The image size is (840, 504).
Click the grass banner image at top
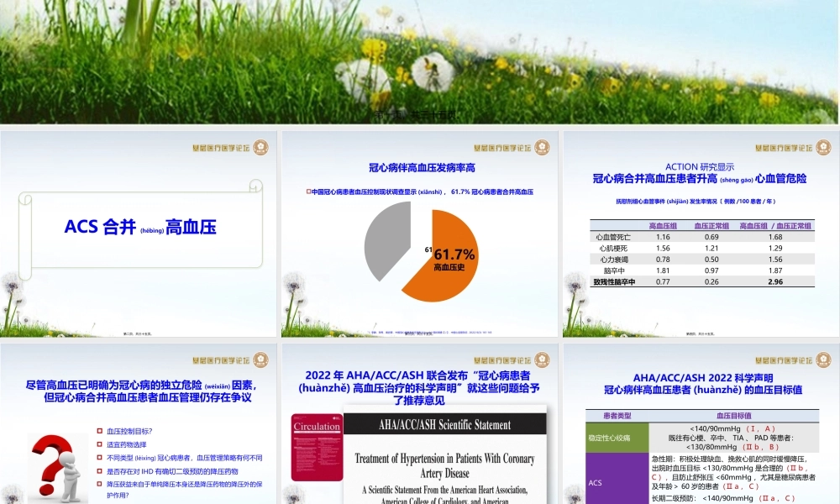point(420,59)
